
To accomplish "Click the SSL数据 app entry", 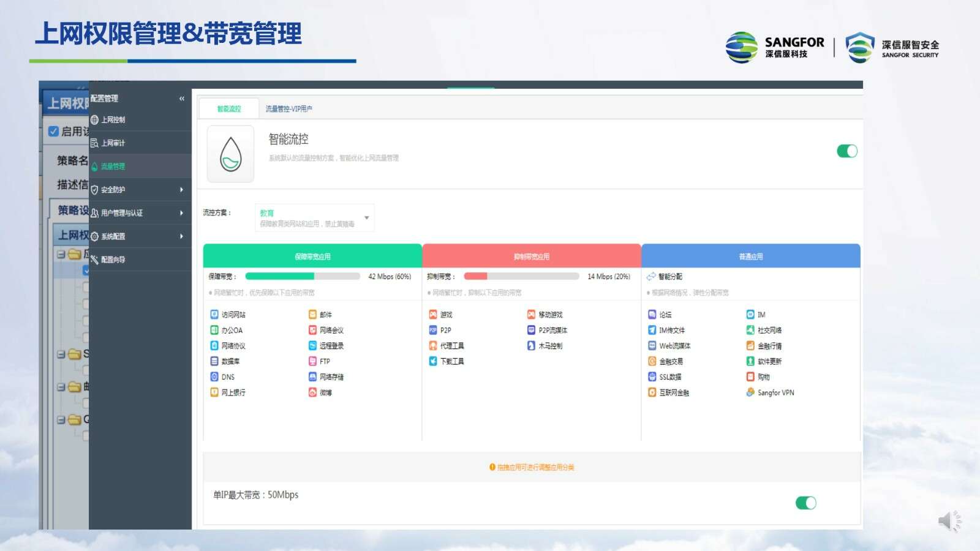I will point(665,377).
